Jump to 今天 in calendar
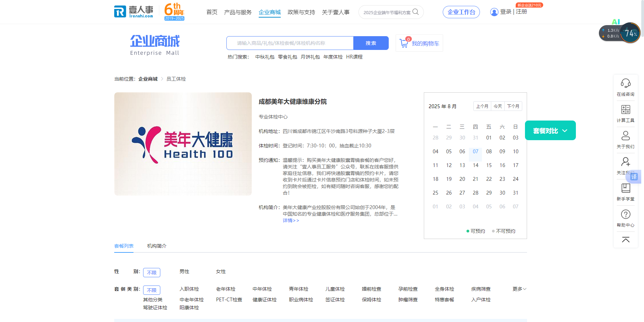This screenshot has height=322, width=644. tap(498, 106)
